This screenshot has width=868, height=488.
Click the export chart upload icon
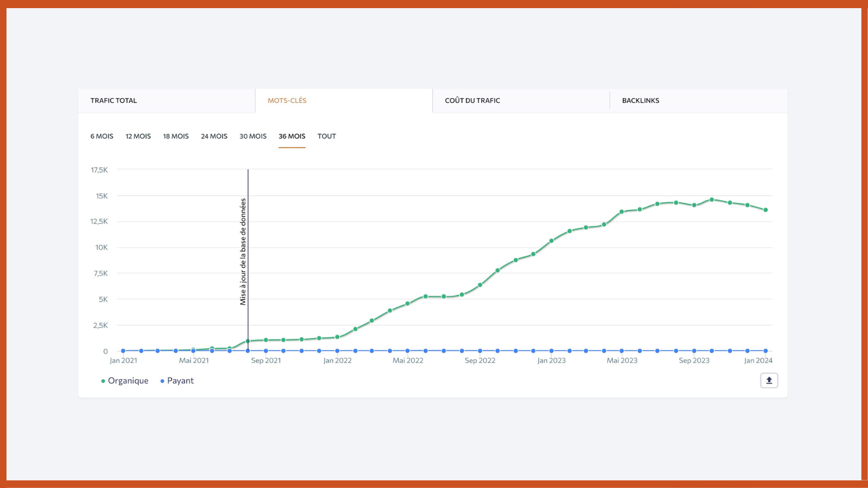(x=769, y=381)
